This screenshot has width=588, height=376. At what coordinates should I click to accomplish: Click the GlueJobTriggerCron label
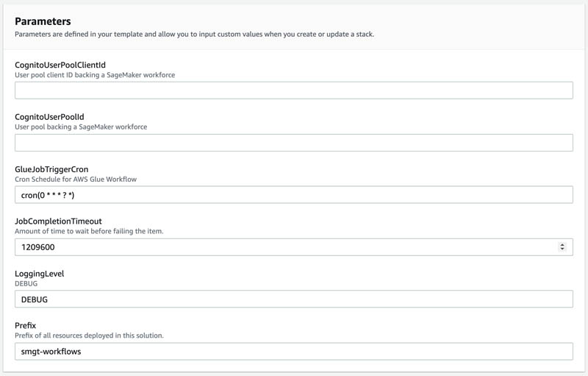51,169
